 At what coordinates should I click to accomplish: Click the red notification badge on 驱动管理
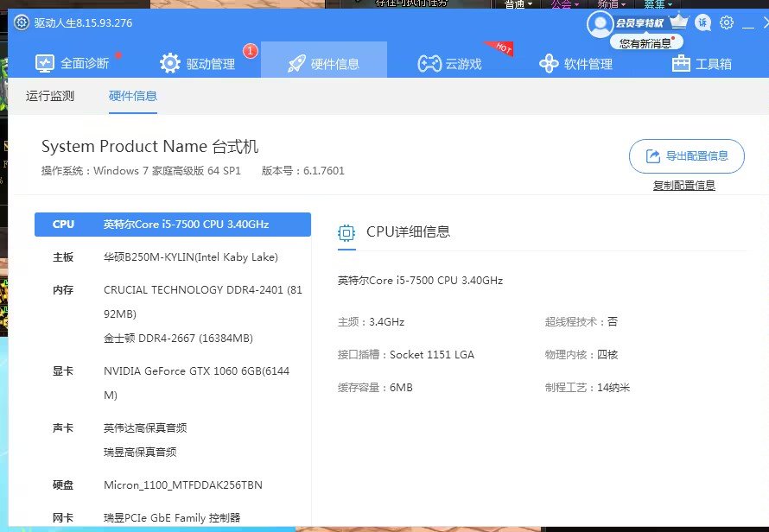coord(250,50)
